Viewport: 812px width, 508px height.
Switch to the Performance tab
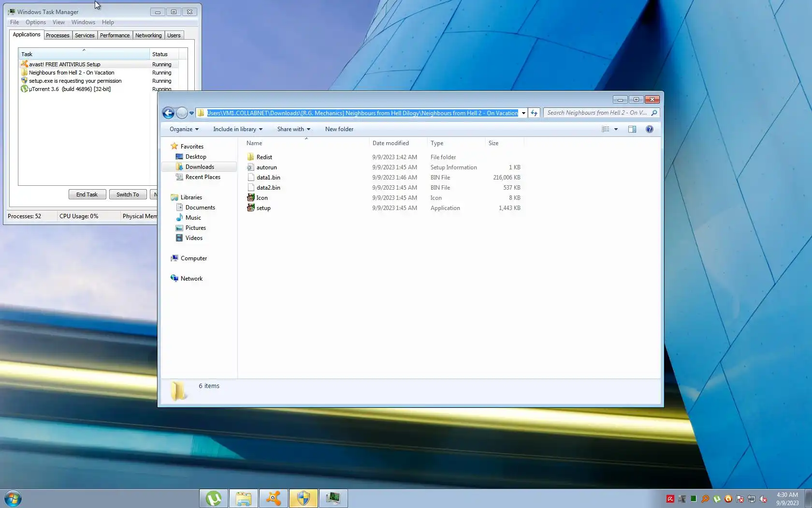tap(115, 35)
